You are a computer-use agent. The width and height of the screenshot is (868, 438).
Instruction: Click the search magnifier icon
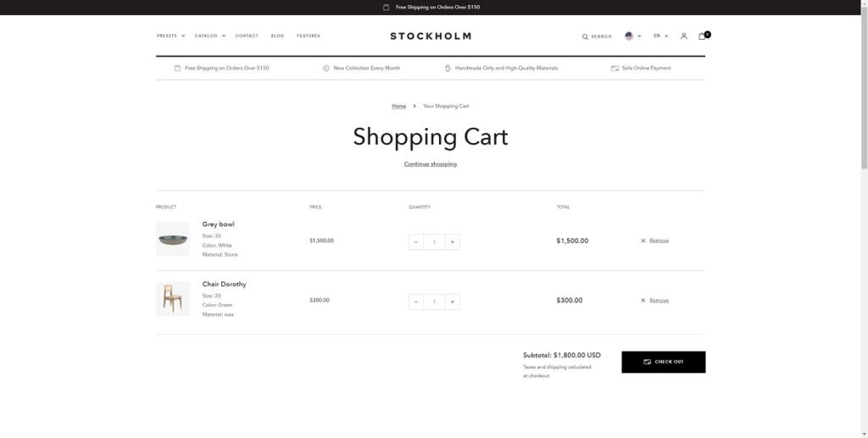[585, 36]
